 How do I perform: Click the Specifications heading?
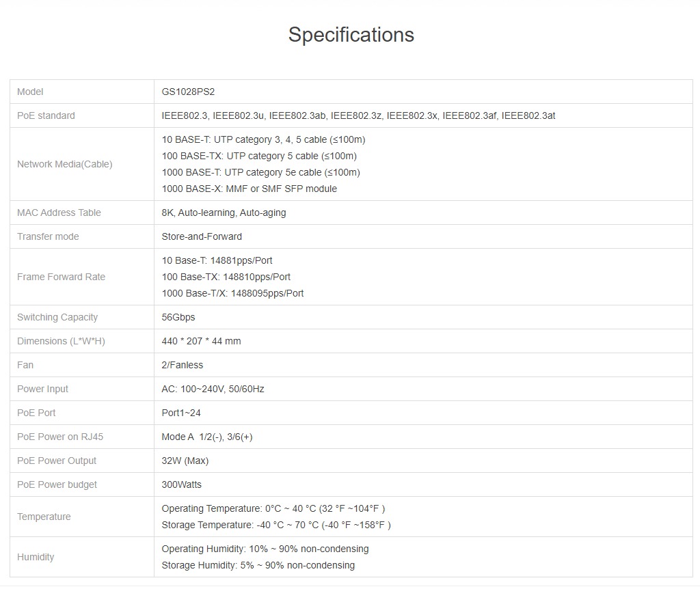coord(351,35)
